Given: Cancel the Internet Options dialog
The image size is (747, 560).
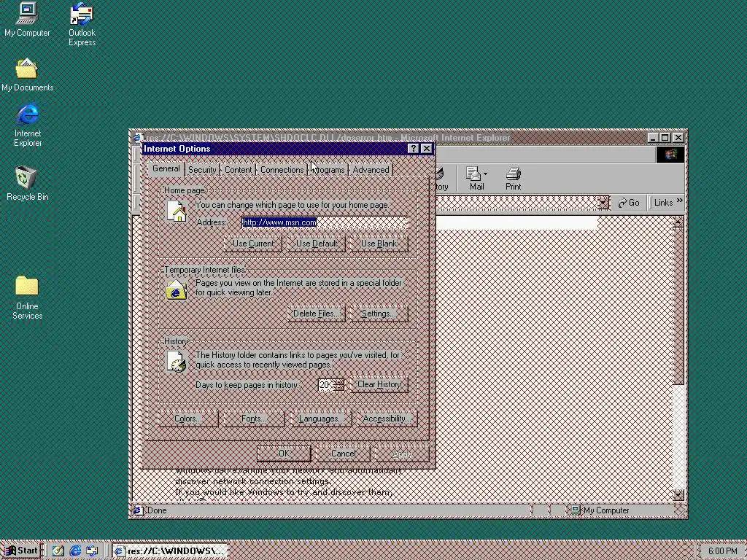Looking at the screenshot, I should [x=343, y=454].
